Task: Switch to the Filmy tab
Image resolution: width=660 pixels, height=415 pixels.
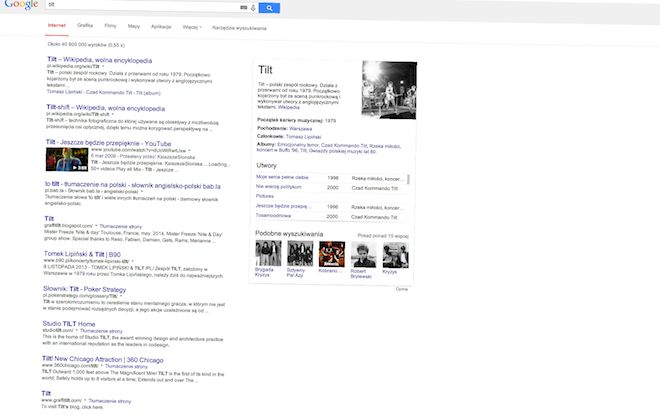Action: coord(110,26)
